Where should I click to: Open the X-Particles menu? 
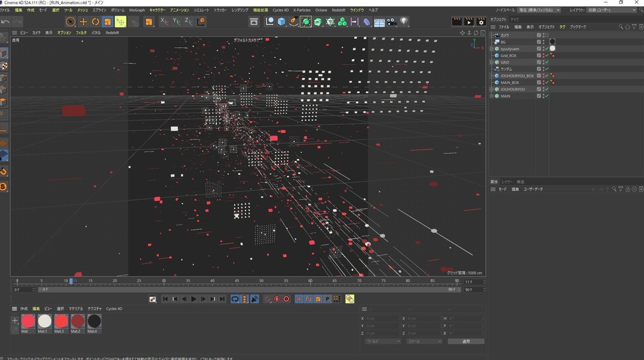coord(302,10)
